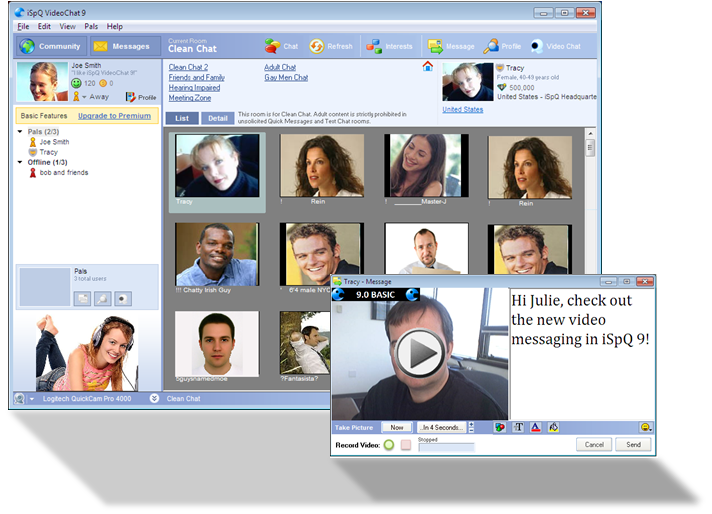Open the Interests toolbar item

pyautogui.click(x=389, y=46)
